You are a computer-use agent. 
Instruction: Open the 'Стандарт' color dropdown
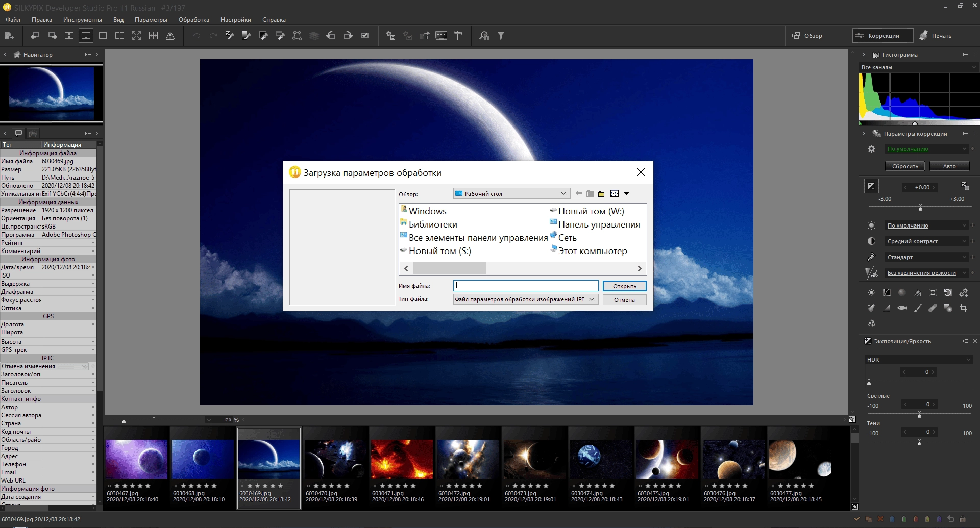(x=926, y=257)
